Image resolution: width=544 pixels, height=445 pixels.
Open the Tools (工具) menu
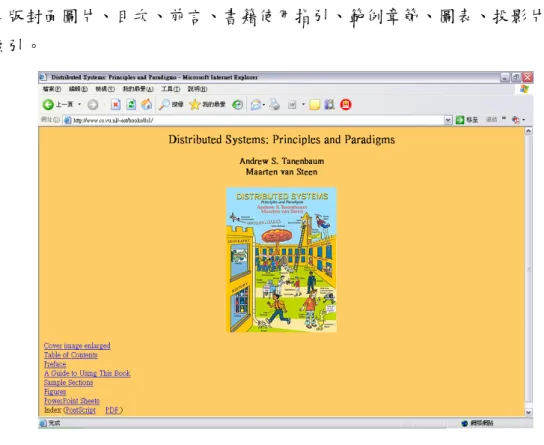(171, 89)
